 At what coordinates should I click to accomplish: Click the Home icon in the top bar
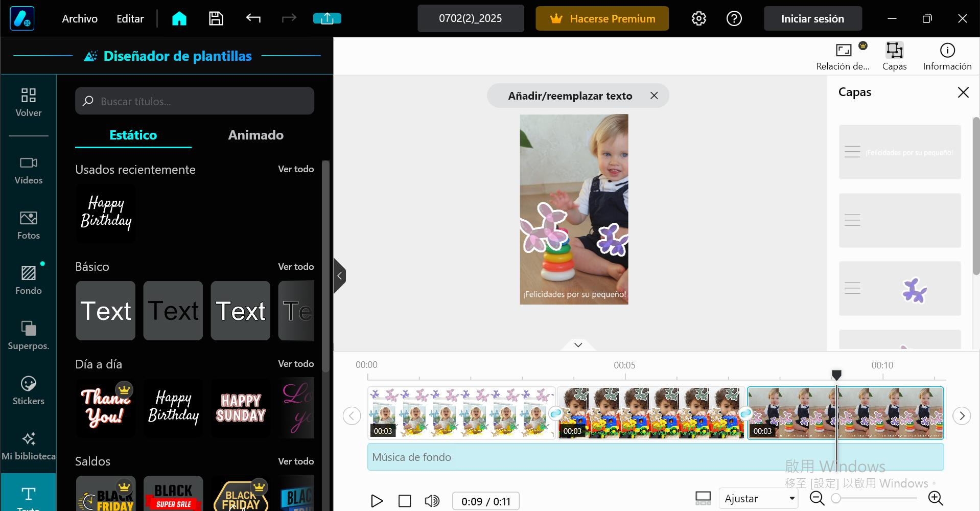coord(179,18)
